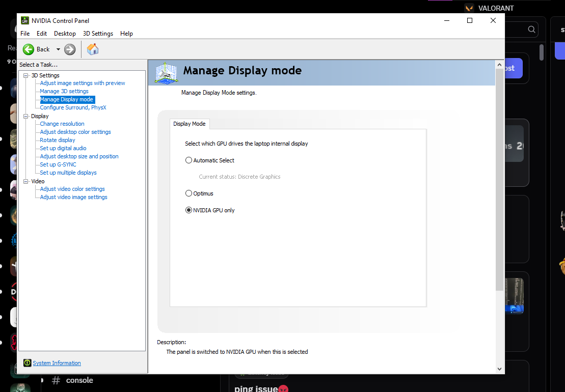
Task: Click the Video tree label
Action: click(38, 181)
